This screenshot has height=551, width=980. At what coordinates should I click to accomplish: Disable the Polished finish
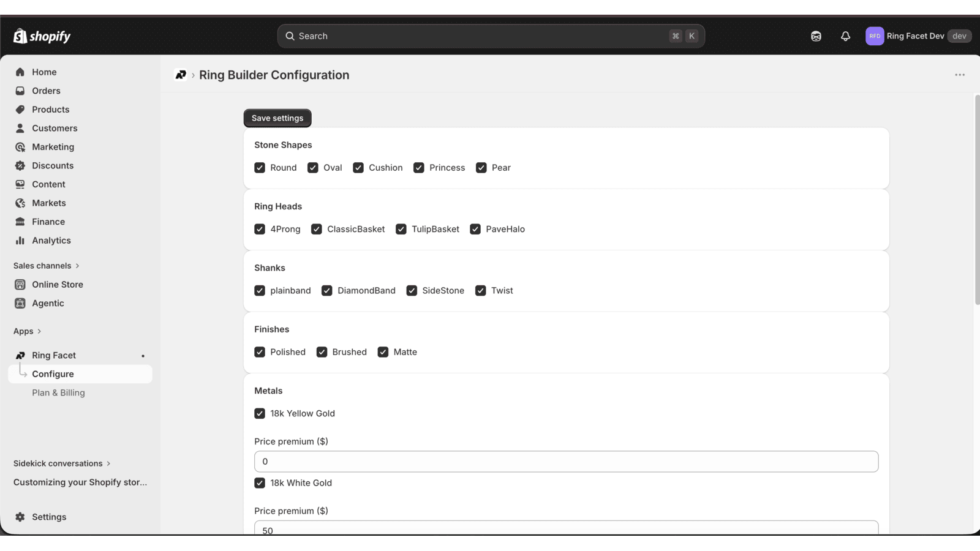point(260,352)
